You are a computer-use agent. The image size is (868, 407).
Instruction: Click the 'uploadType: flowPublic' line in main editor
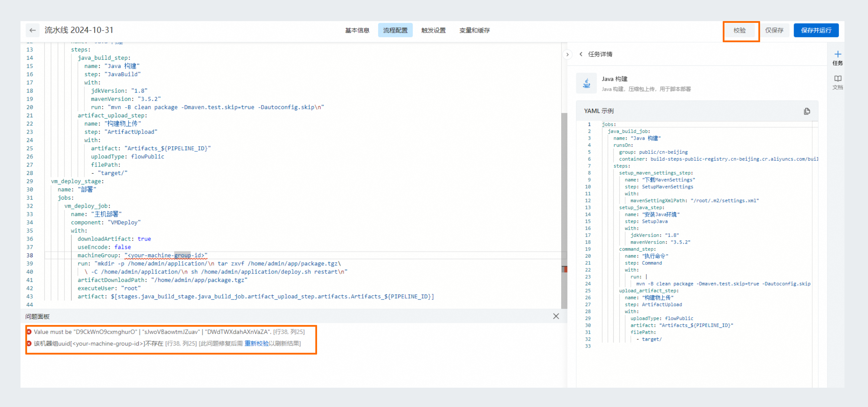coord(127,157)
